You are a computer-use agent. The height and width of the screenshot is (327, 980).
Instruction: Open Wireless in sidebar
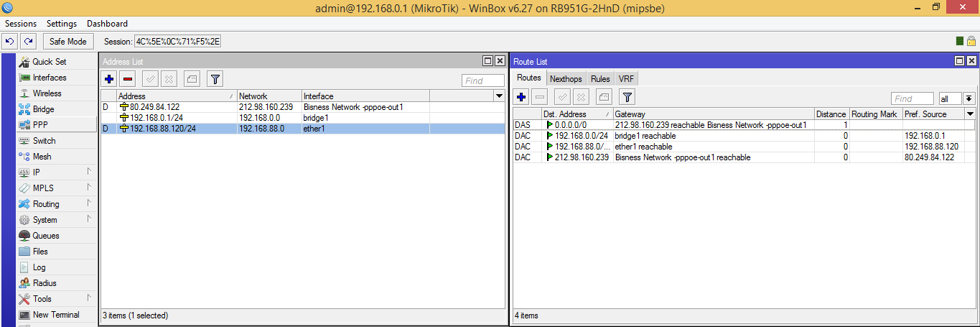click(57, 93)
